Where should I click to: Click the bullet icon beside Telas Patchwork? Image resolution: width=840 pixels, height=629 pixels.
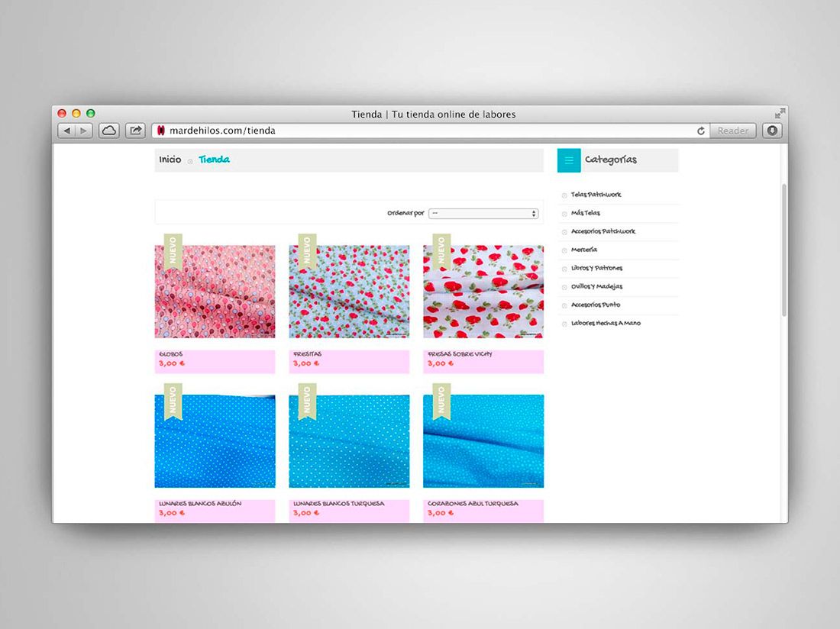click(x=564, y=195)
